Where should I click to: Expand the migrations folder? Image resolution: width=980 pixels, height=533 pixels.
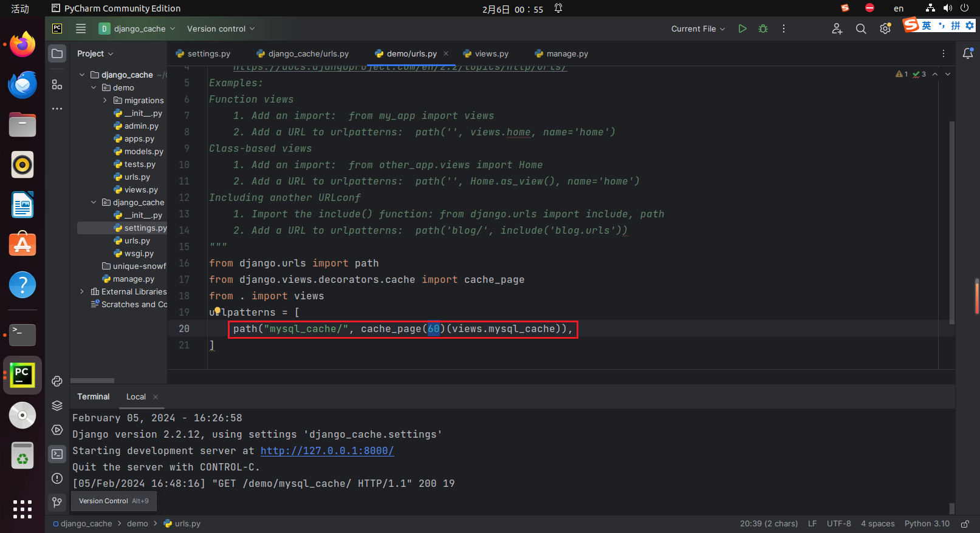(x=105, y=100)
